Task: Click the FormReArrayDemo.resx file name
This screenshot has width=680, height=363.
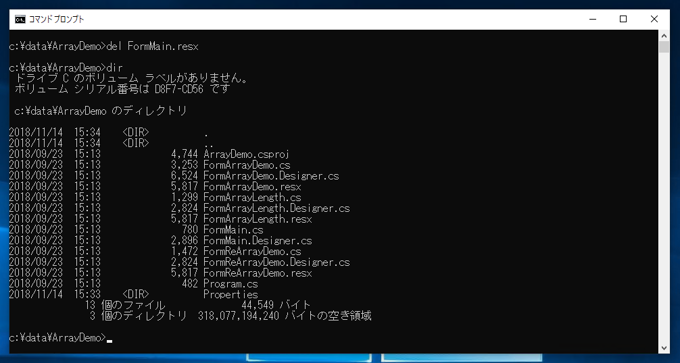Action: pos(258,274)
